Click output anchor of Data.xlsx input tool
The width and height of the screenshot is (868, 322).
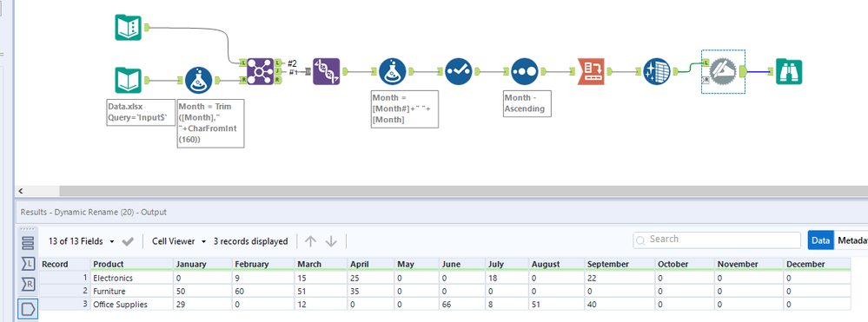(x=147, y=80)
